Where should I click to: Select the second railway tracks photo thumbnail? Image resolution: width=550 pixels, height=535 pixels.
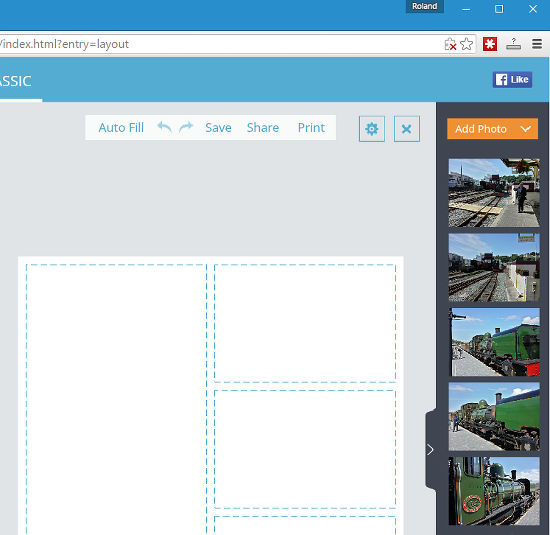494,267
